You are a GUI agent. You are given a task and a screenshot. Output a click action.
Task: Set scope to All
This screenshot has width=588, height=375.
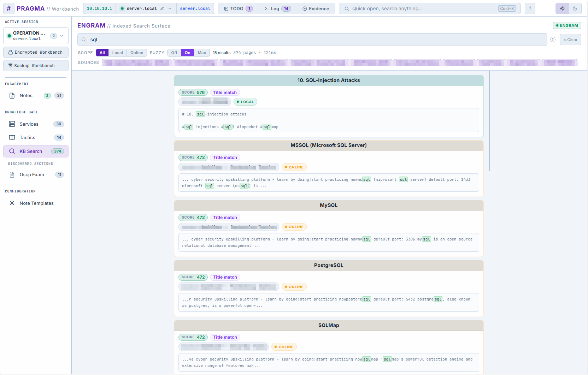(102, 53)
